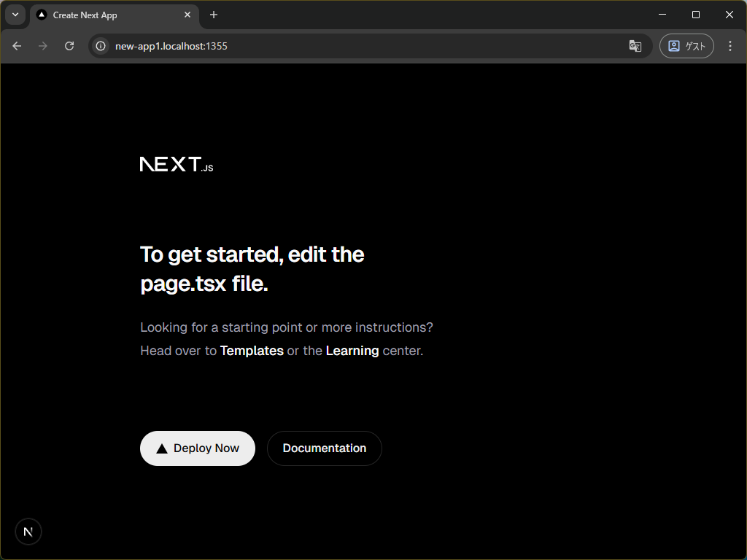Open the Documentation button
The image size is (747, 560).
pyautogui.click(x=325, y=448)
